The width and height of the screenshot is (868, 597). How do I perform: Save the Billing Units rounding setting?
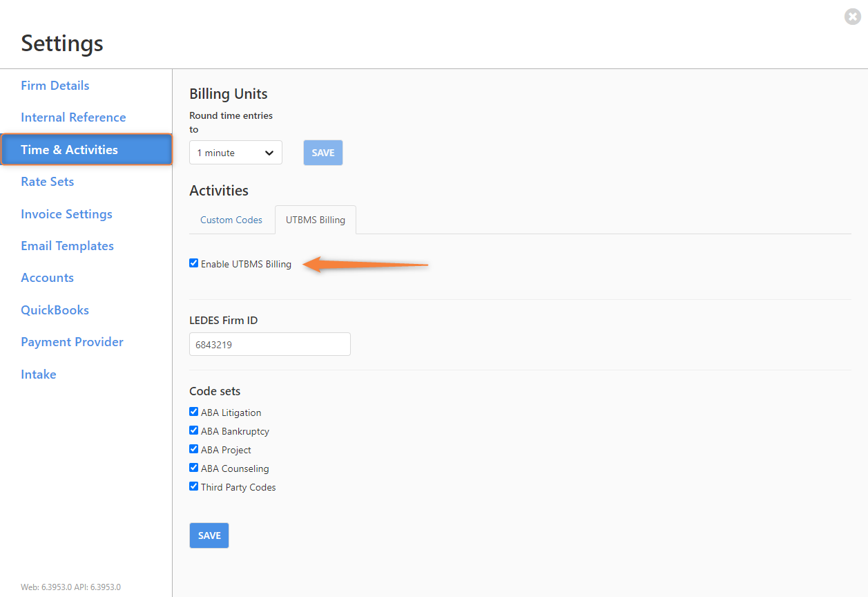(x=322, y=152)
